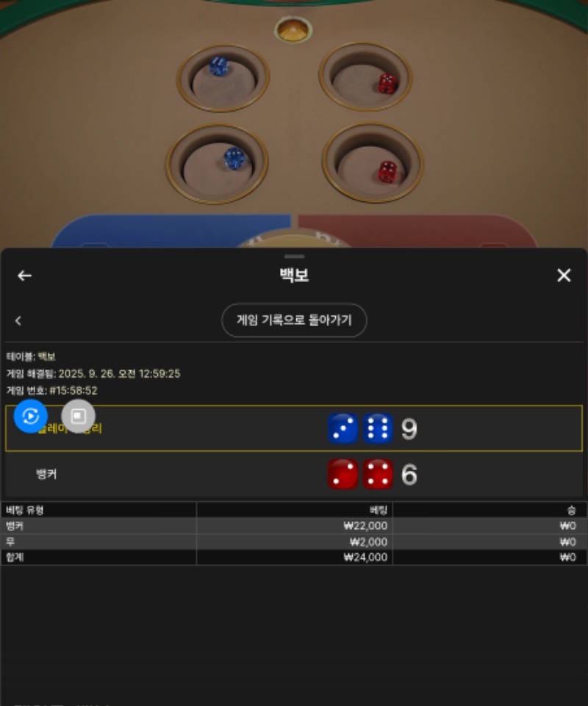This screenshot has width=588, height=706.
Task: Pull the panel's top drag handle
Action: [294, 256]
